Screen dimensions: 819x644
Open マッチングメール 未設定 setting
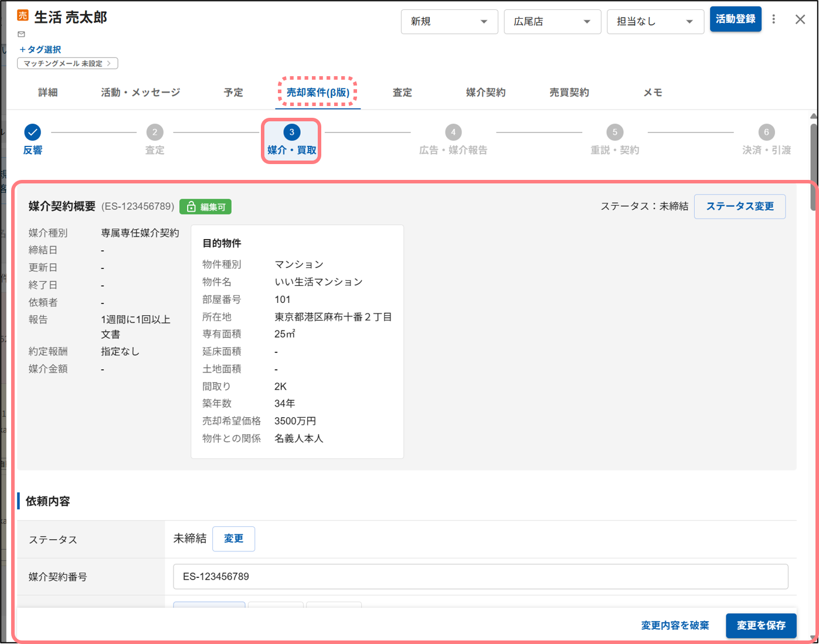pyautogui.click(x=67, y=63)
